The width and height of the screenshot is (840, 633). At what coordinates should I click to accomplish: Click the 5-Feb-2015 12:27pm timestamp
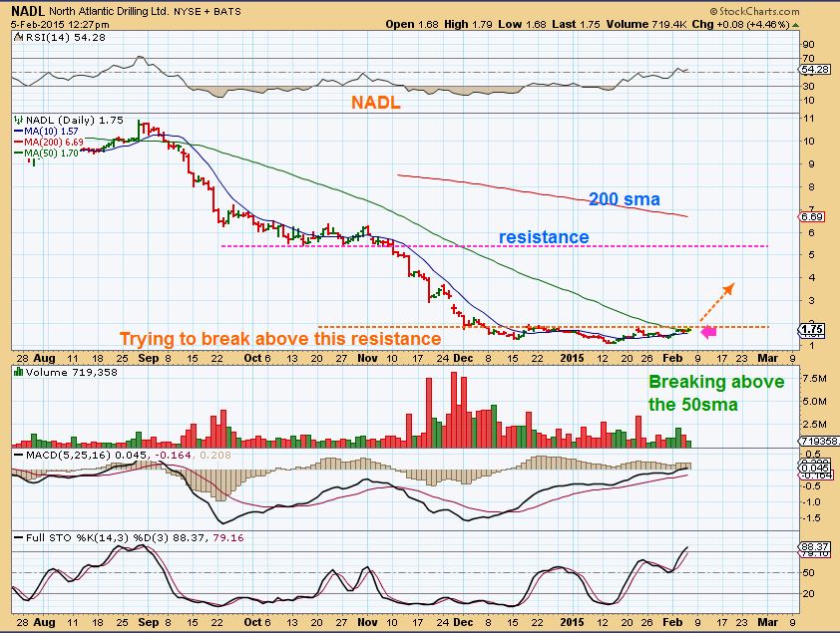pos(60,25)
